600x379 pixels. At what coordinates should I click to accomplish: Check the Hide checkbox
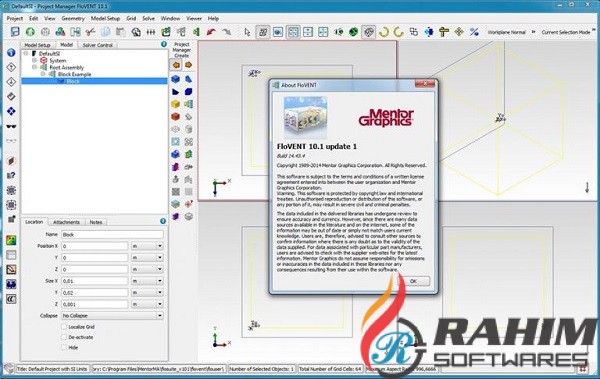[64, 348]
